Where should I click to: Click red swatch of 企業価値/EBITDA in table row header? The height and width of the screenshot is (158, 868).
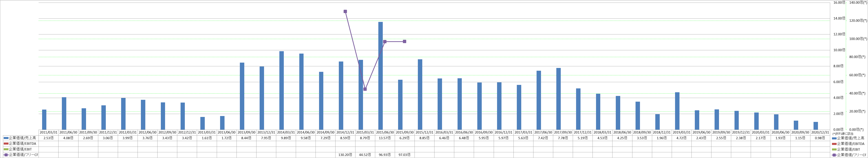point(6,144)
